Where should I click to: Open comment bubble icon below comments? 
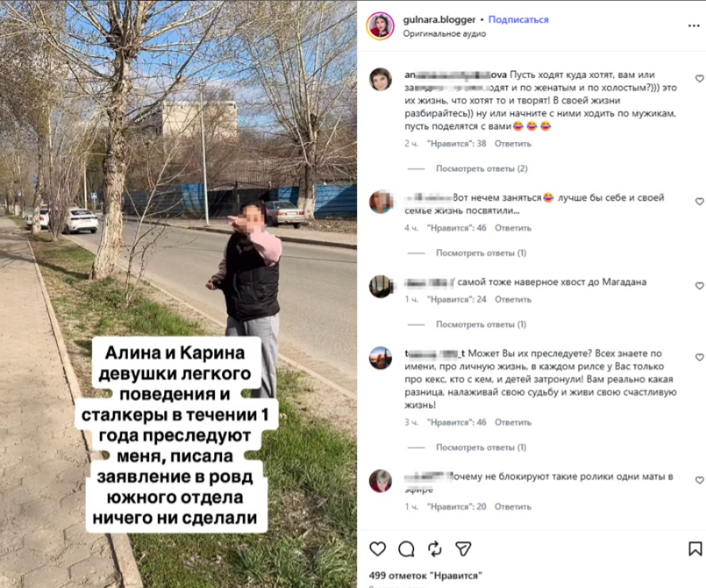[406, 549]
